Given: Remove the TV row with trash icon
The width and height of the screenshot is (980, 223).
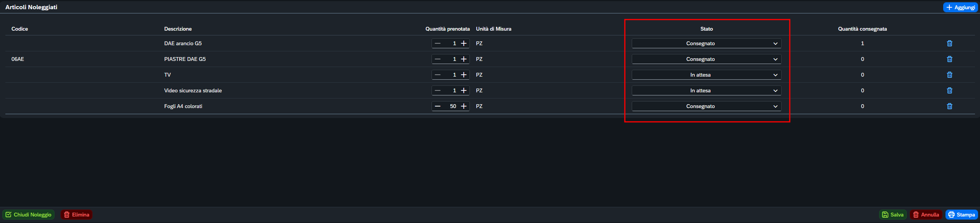Looking at the screenshot, I should tap(949, 75).
